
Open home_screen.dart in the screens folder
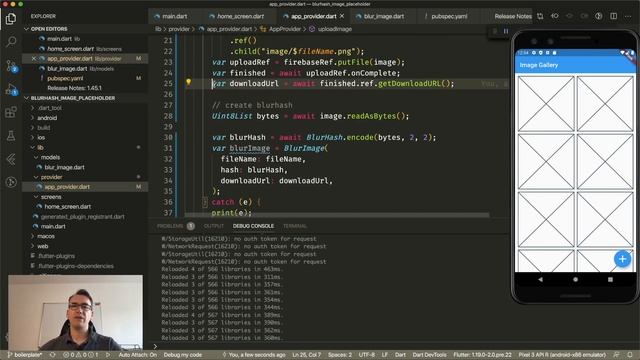[67, 207]
